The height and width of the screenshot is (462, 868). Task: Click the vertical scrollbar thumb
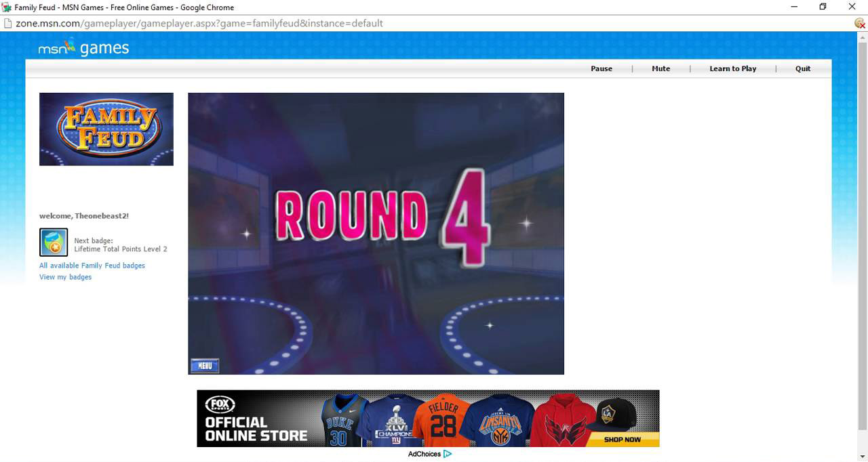863,235
